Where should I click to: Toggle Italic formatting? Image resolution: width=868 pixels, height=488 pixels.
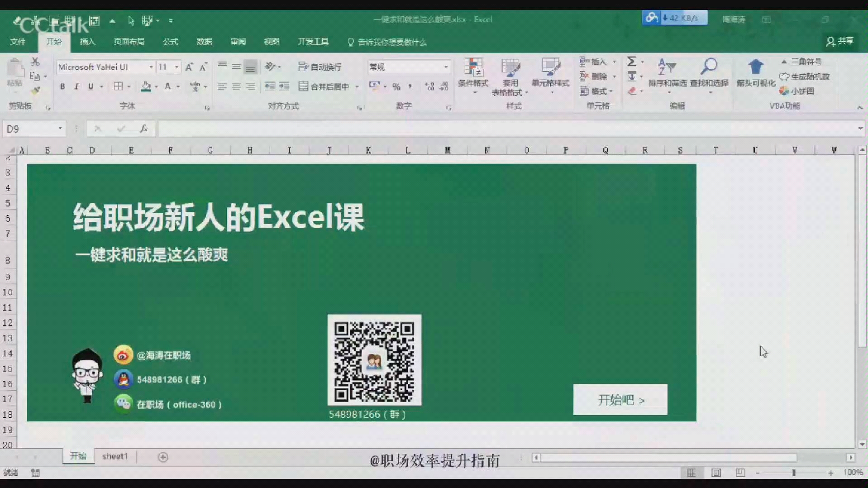[76, 86]
